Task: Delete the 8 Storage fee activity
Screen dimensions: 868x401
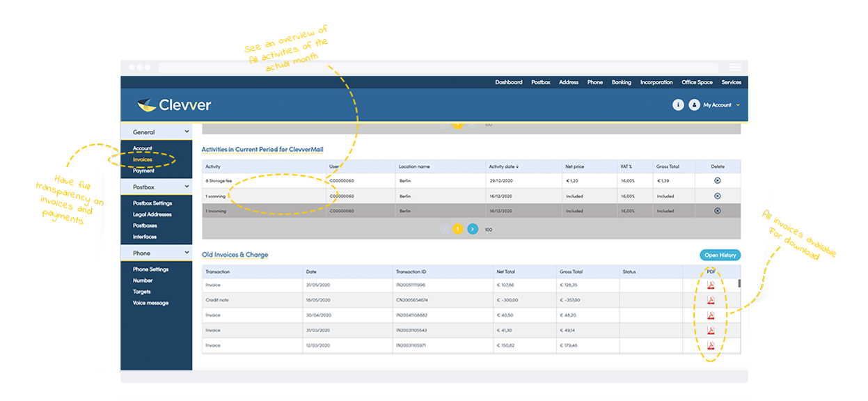Action: pos(717,180)
